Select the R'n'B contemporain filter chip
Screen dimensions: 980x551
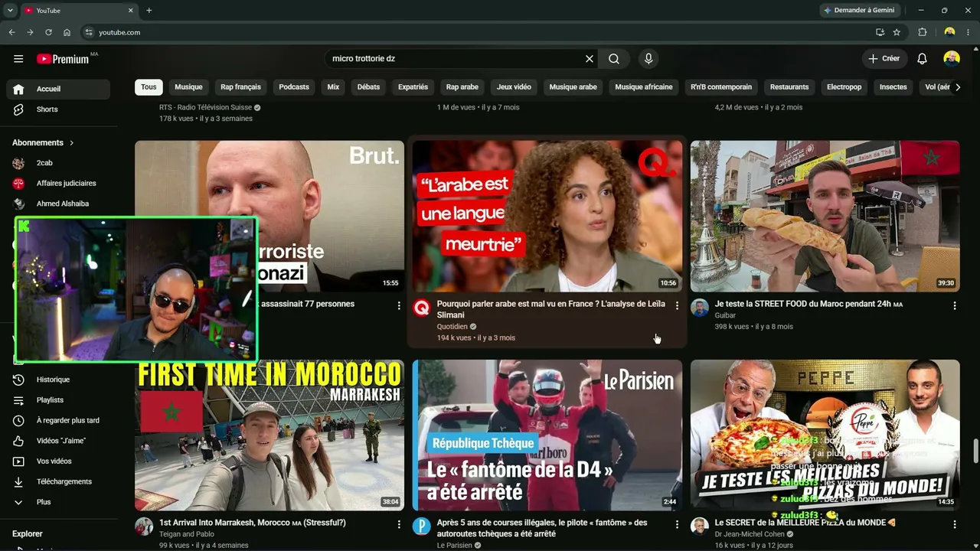pos(721,87)
